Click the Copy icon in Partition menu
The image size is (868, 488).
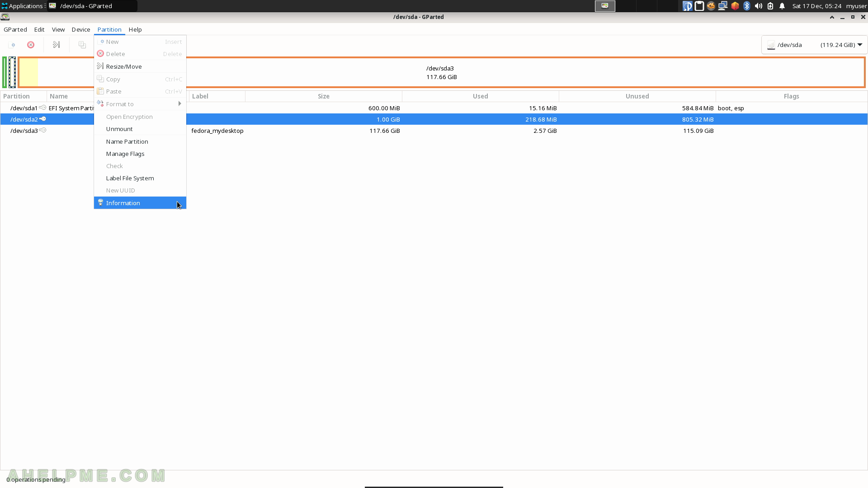click(100, 79)
